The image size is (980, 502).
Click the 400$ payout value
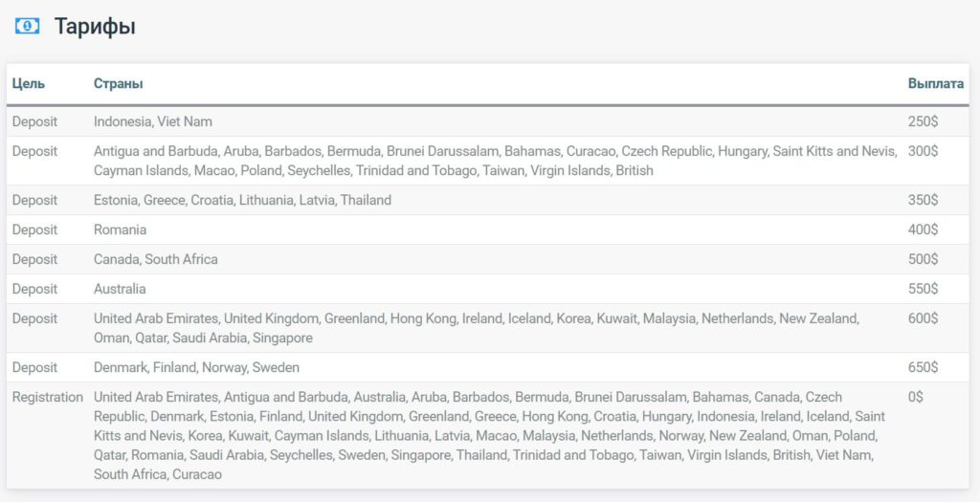tap(923, 229)
